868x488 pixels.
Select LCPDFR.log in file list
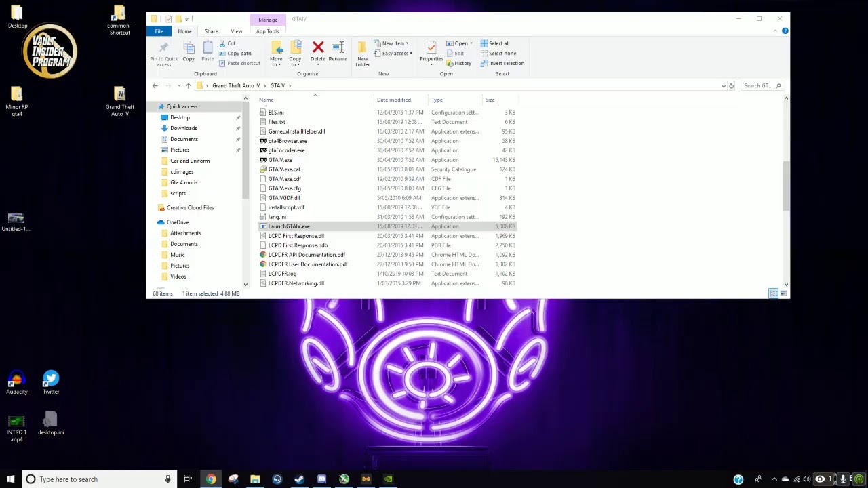point(282,274)
